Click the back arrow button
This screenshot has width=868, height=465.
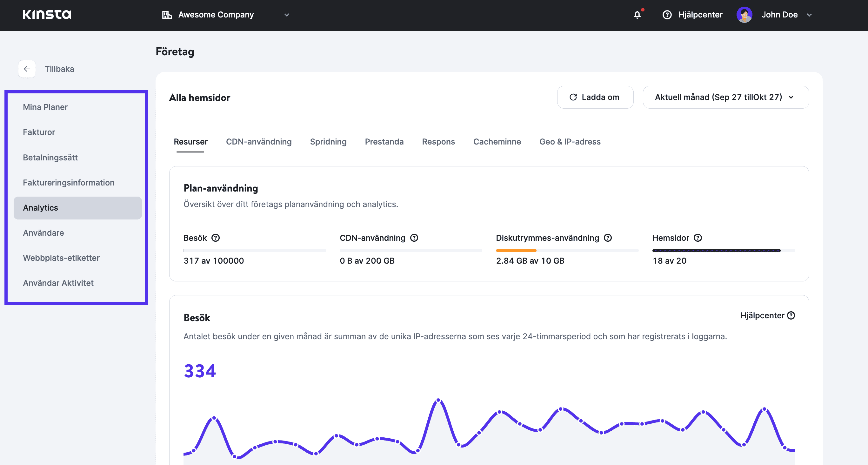click(27, 69)
